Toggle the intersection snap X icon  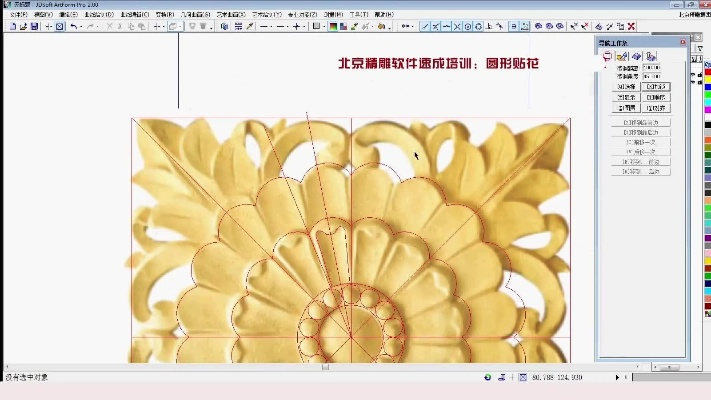click(457, 26)
